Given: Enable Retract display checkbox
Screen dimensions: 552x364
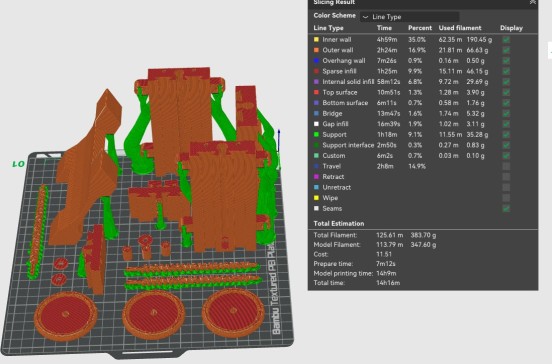Looking at the screenshot, I should [x=506, y=177].
